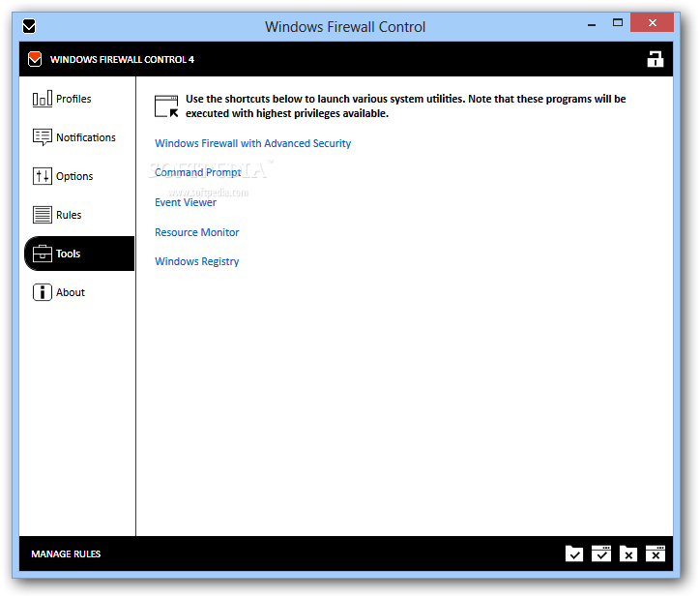Image resolution: width=700 pixels, height=598 pixels.
Task: Go to the Rules section
Action: point(79,215)
